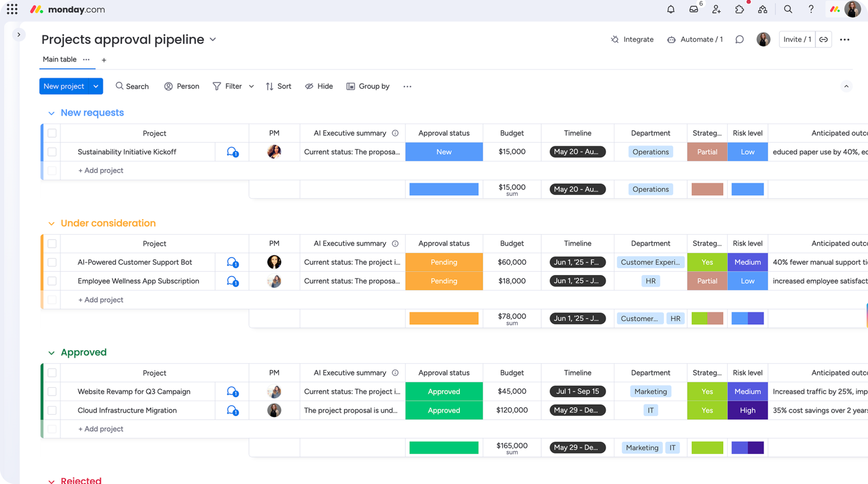Image resolution: width=868 pixels, height=484 pixels.
Task: Open the apps grid menu
Action: pyautogui.click(x=12, y=9)
